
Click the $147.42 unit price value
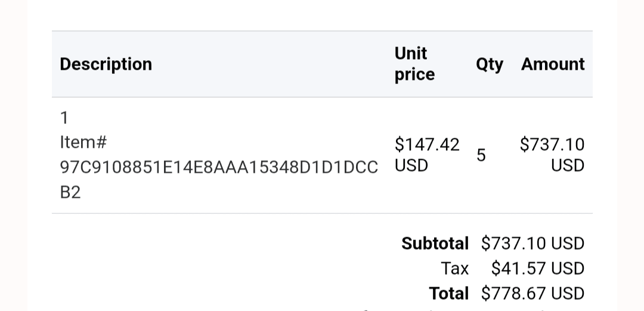[427, 144]
